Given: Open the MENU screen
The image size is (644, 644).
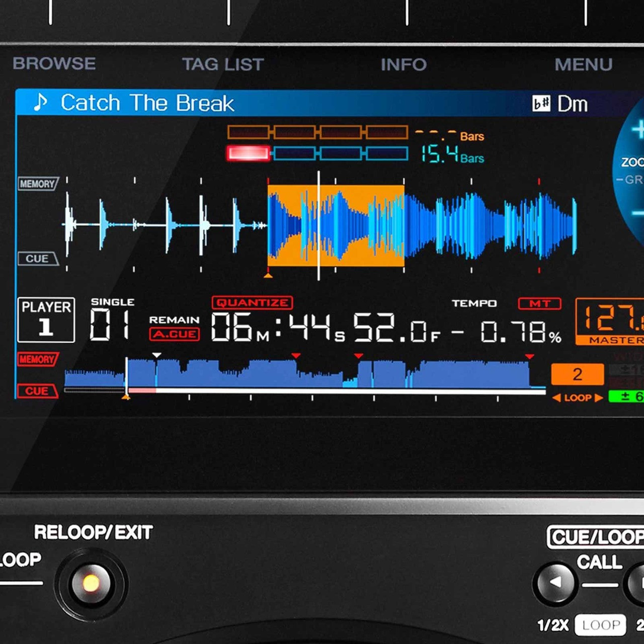Looking at the screenshot, I should click(583, 64).
